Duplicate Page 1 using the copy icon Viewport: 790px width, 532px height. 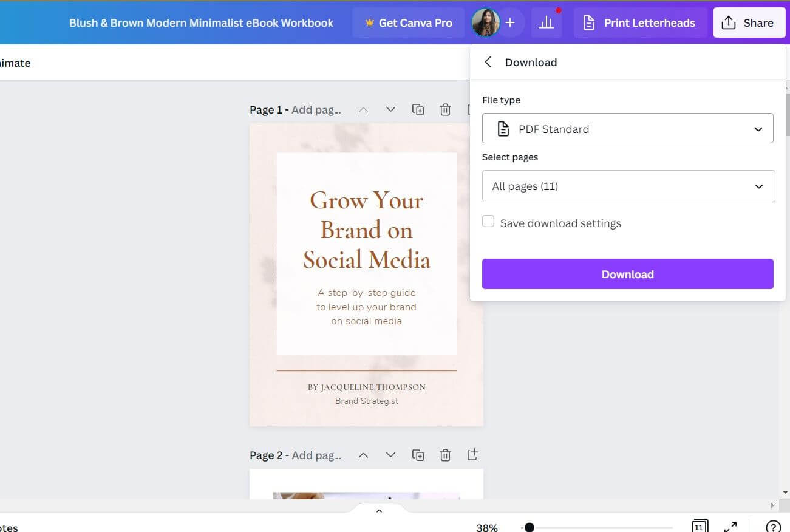(x=418, y=109)
